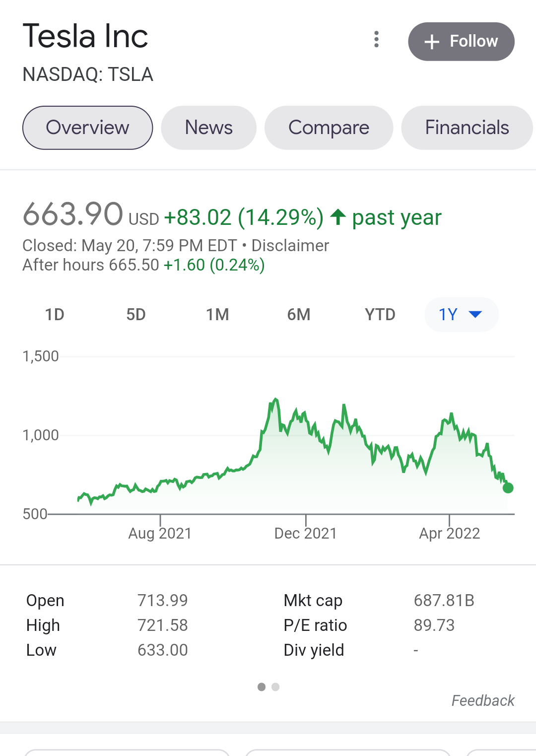
Task: Click the green up arrow next to past year
Action: tap(338, 217)
